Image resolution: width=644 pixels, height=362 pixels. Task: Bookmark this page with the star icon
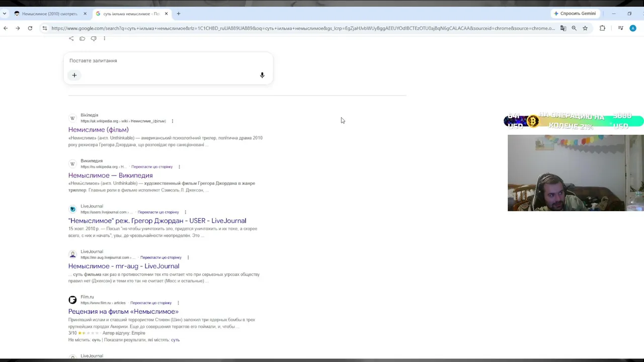point(585,28)
